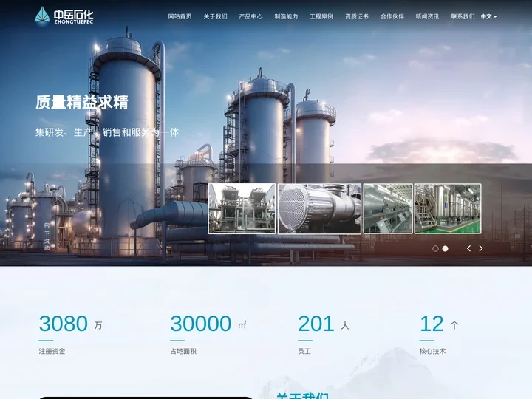Open the 关于我们 menu item
532x399 pixels.
pos(216,16)
